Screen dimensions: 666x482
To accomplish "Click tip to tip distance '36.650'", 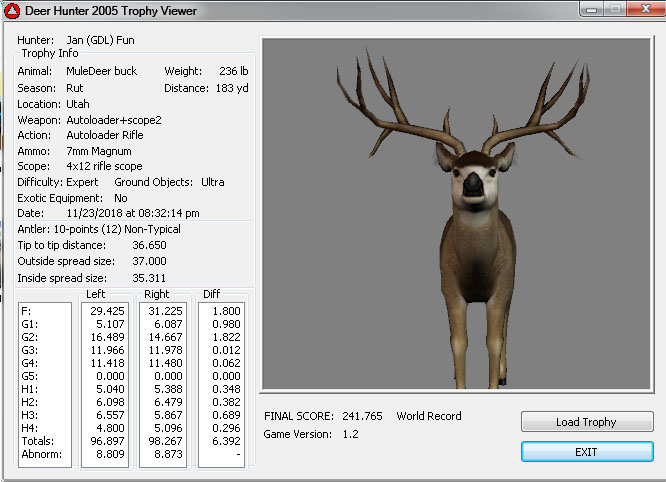I will (x=150, y=245).
